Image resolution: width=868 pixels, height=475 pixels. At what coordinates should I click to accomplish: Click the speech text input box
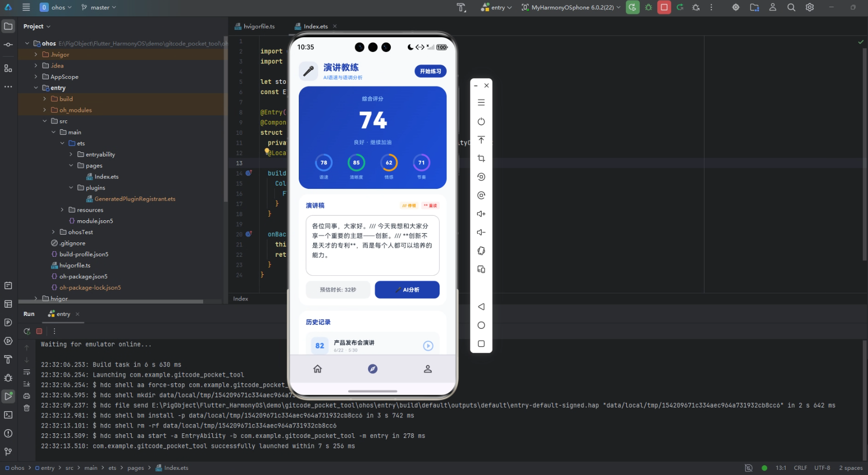373,245
